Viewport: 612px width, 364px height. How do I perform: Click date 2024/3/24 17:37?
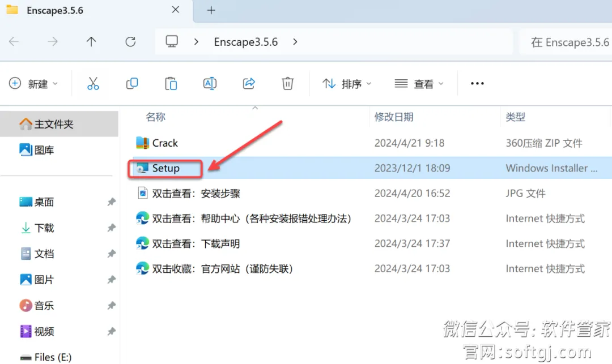[x=412, y=243]
